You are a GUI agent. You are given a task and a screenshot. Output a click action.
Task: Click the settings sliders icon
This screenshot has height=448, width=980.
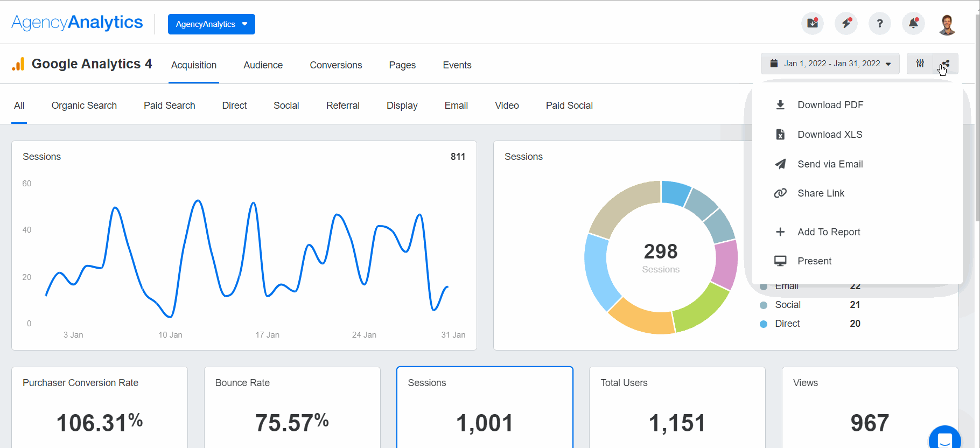point(920,64)
